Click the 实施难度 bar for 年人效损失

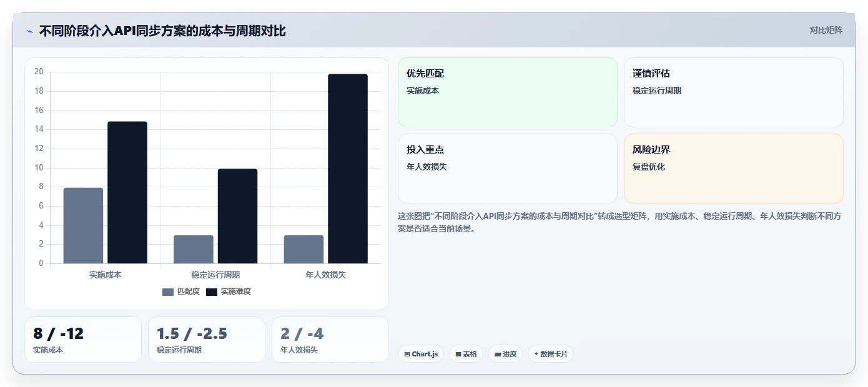tap(348, 169)
